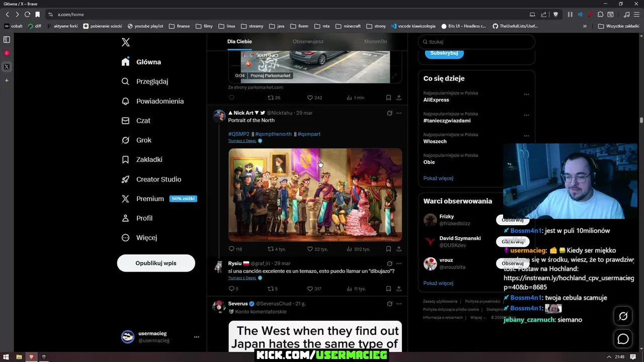Expand Więcej menu
Viewport: 644px width, 362px height.
(x=140, y=238)
